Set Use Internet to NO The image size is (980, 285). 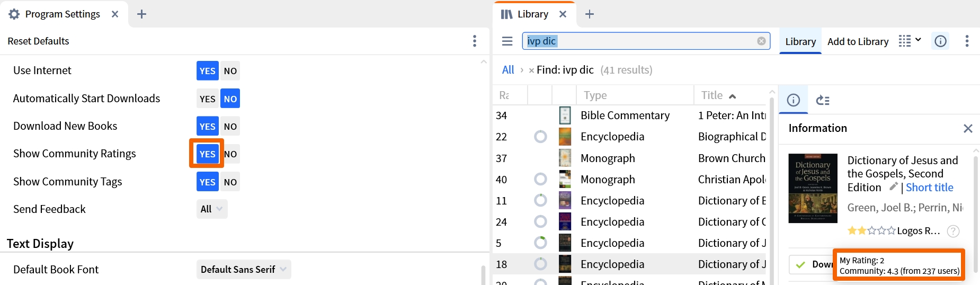click(x=230, y=71)
